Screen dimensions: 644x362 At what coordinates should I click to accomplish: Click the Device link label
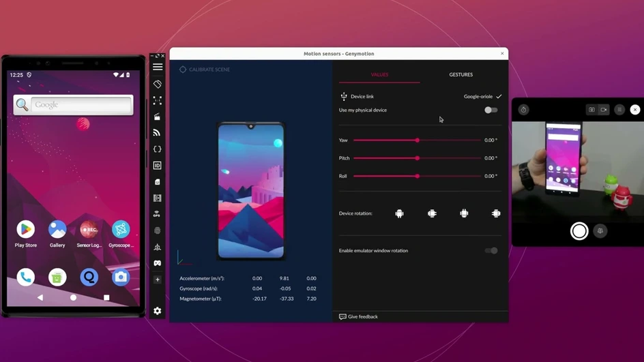pos(362,96)
